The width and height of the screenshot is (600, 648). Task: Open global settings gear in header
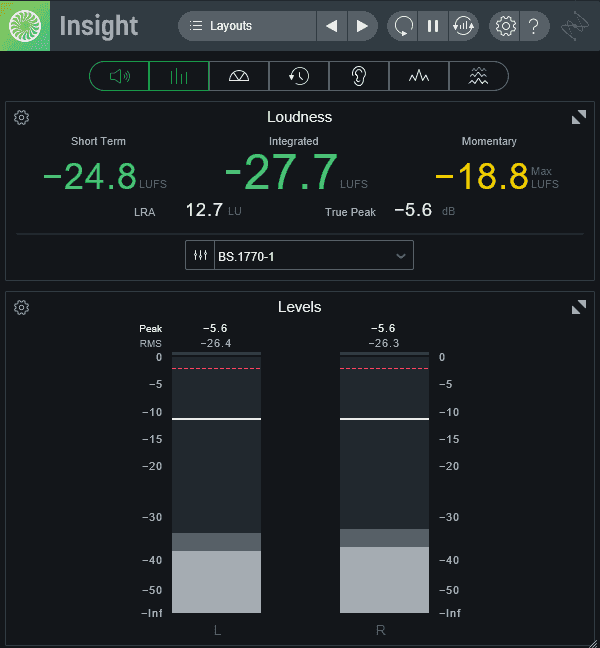pyautogui.click(x=505, y=26)
